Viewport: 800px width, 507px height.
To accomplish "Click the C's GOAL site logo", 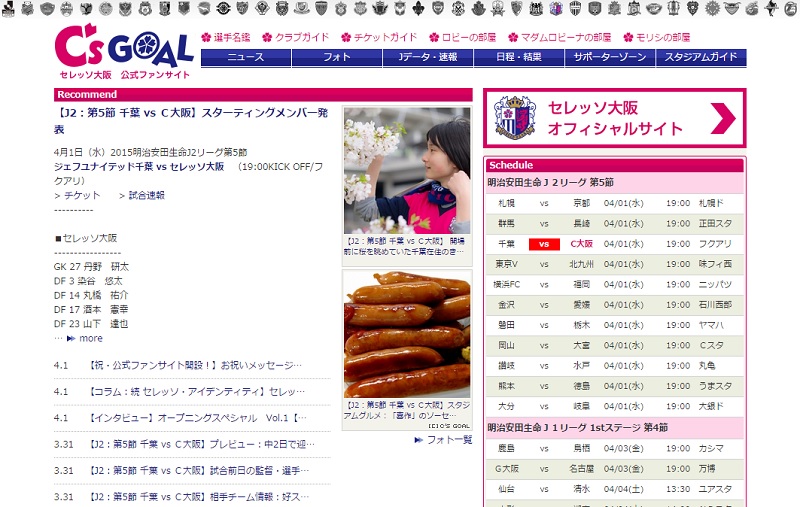I will point(124,51).
